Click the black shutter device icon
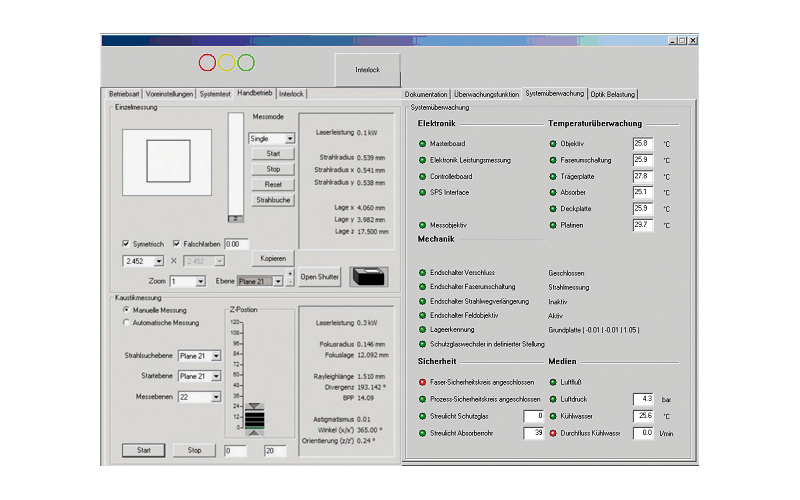 click(x=369, y=277)
